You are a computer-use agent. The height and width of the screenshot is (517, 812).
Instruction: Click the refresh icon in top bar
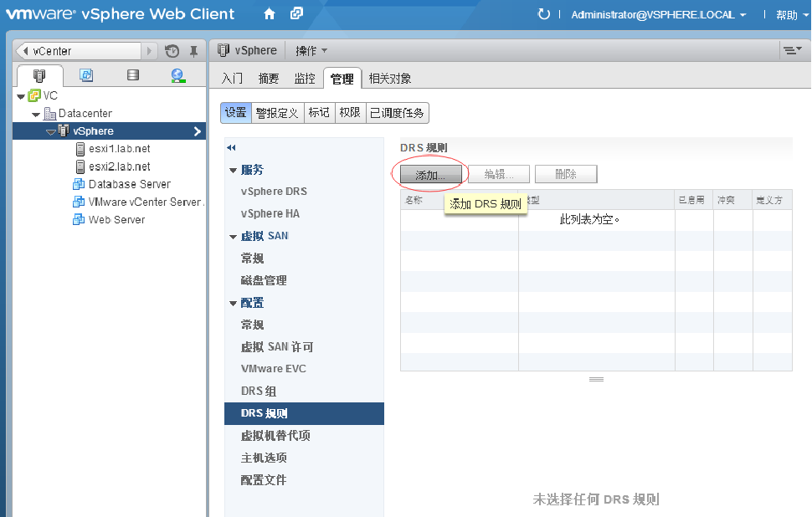coord(544,14)
